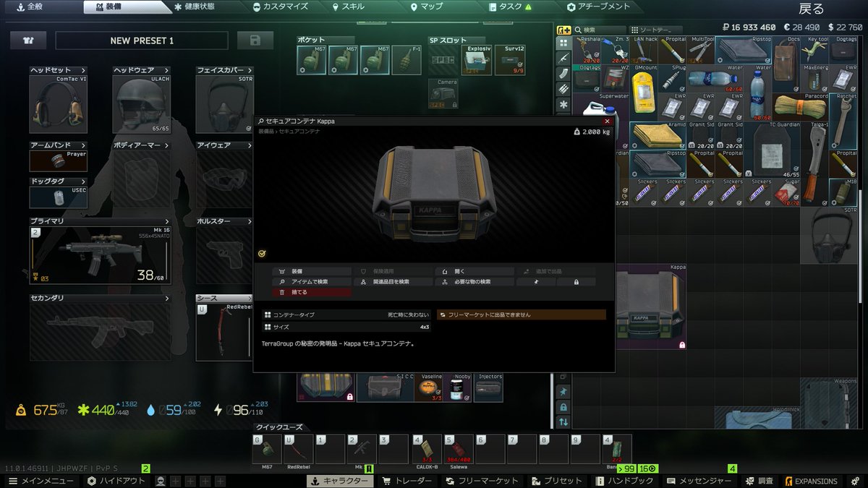The height and width of the screenshot is (488, 868).
Task: Expand the フェイスカバー slot header
Action: point(225,70)
